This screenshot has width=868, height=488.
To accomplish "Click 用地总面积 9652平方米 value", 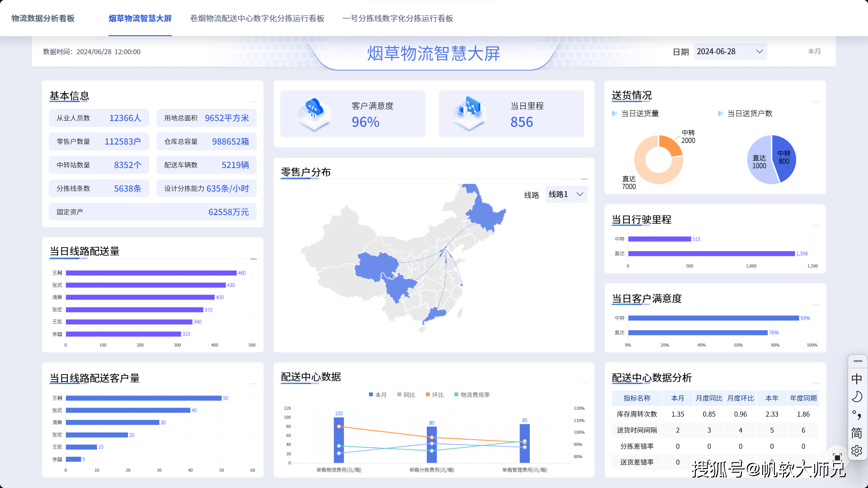I will tap(226, 118).
